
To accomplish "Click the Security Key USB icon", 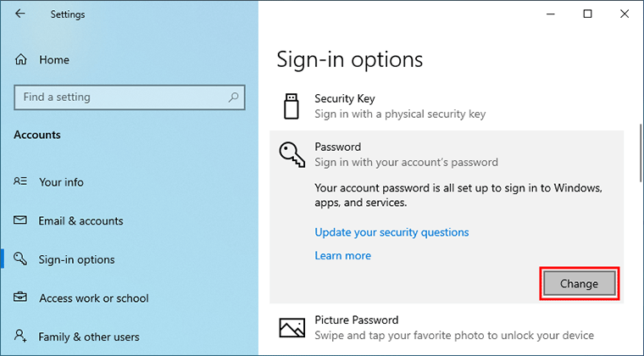I will pyautogui.click(x=291, y=106).
